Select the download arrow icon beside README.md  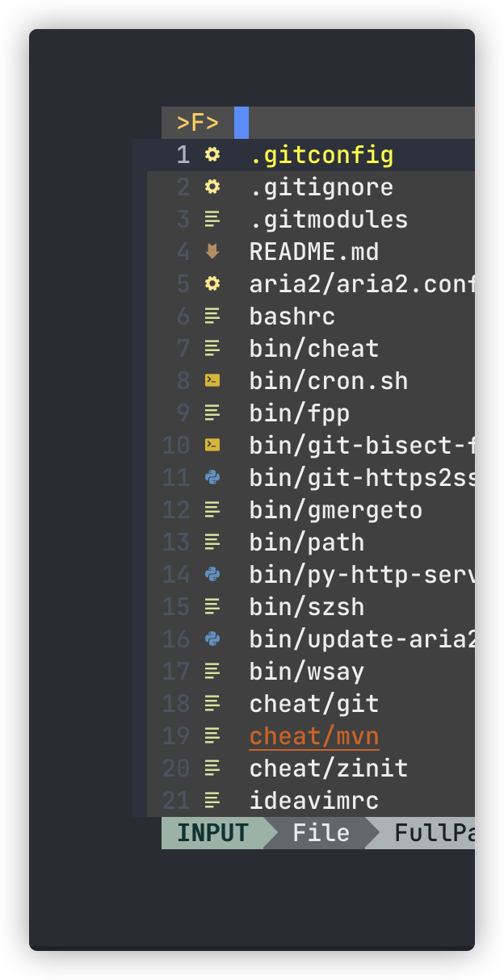pyautogui.click(x=212, y=252)
